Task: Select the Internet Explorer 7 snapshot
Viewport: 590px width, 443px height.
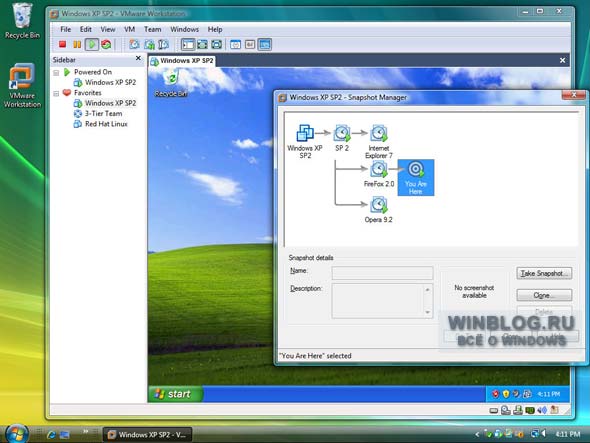Action: 379,142
